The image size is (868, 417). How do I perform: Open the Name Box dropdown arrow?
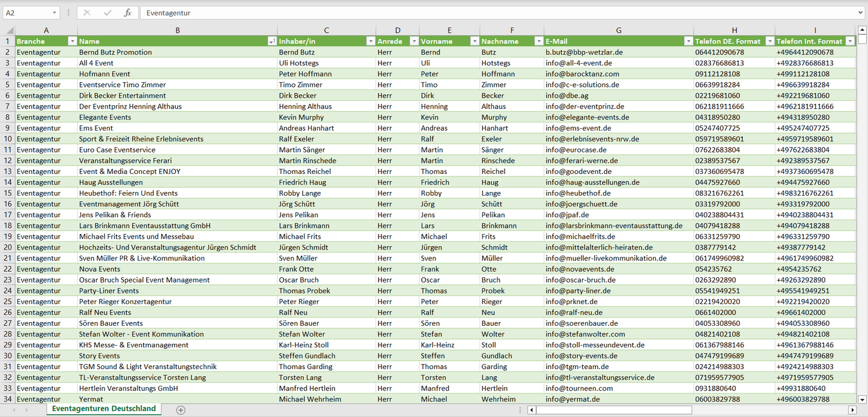(55, 13)
